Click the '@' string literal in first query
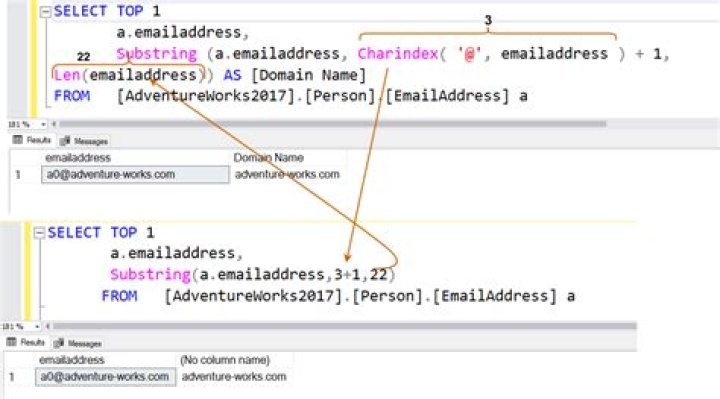 [x=469, y=54]
